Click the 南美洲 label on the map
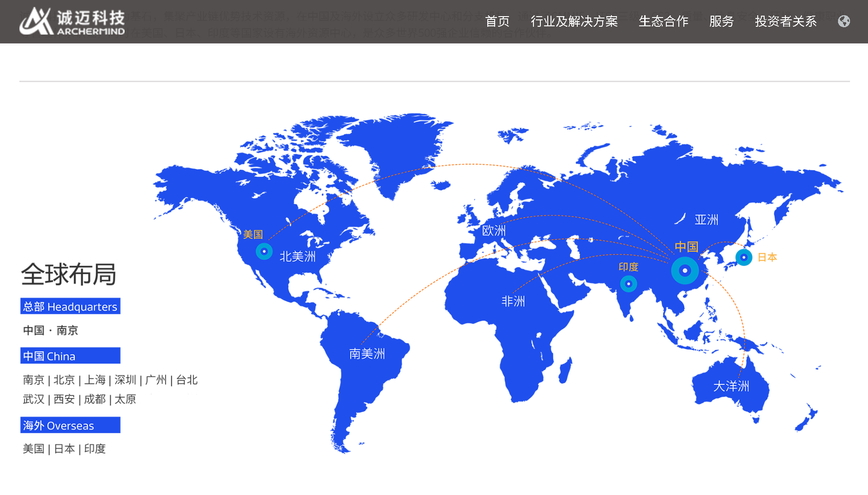This screenshot has width=868, height=495. click(x=367, y=354)
